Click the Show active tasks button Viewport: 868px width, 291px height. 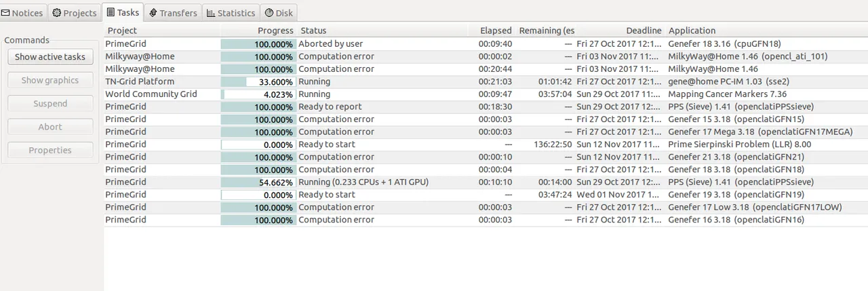click(x=50, y=57)
